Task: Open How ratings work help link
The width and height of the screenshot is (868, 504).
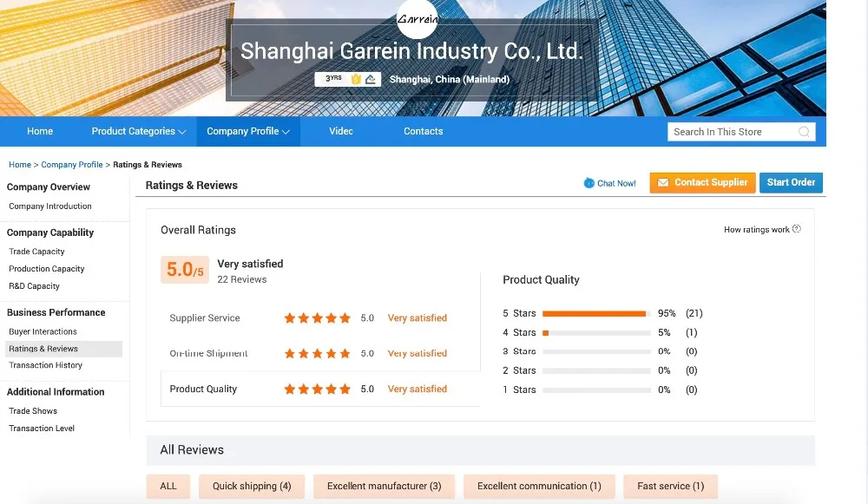Action: click(757, 229)
